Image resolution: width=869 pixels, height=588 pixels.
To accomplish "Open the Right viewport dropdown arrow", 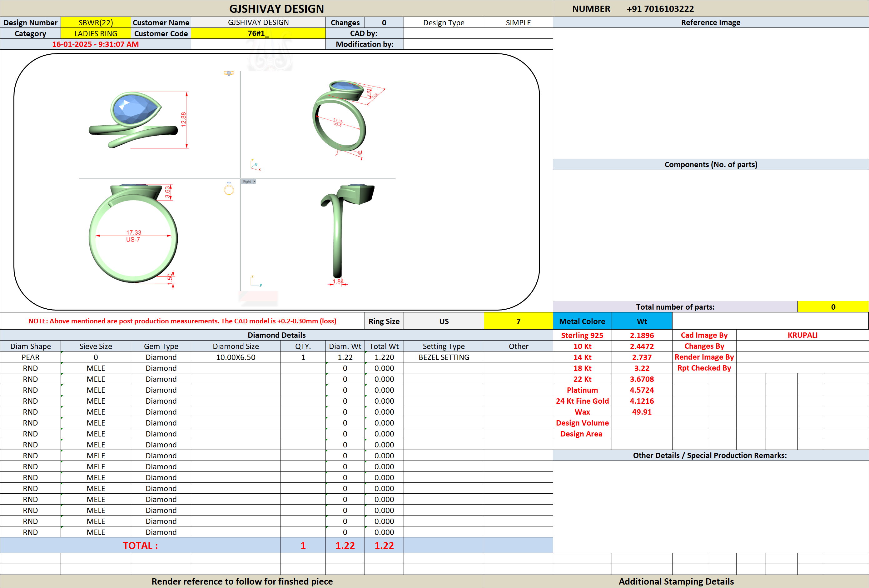I will click(x=254, y=182).
